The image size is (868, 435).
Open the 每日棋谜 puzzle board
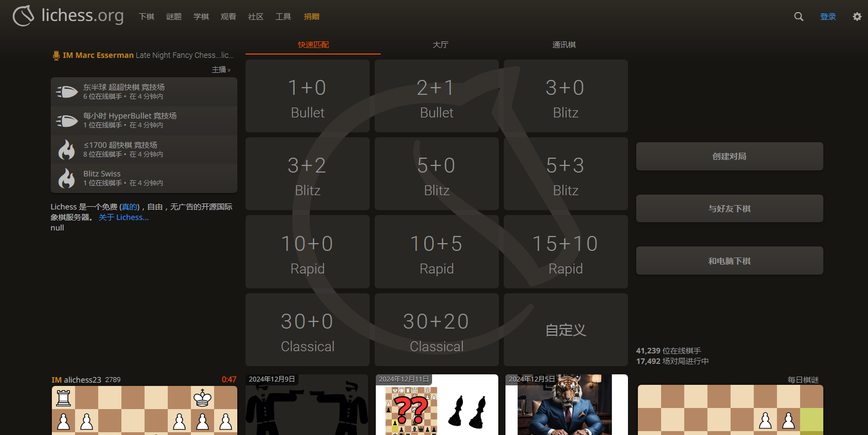(x=731, y=410)
